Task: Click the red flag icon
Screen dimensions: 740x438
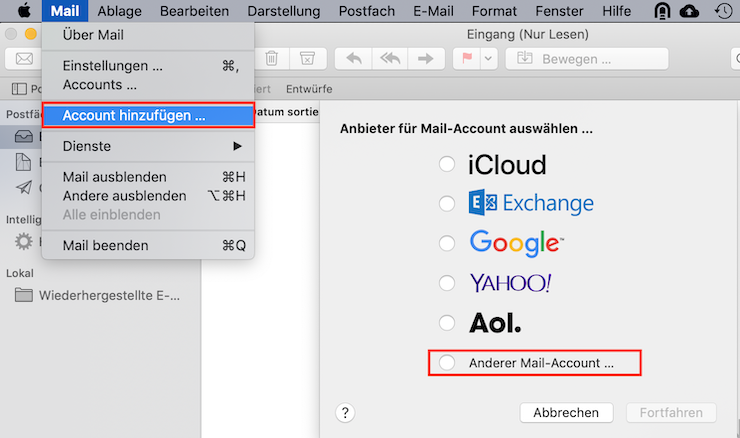Action: point(468,58)
